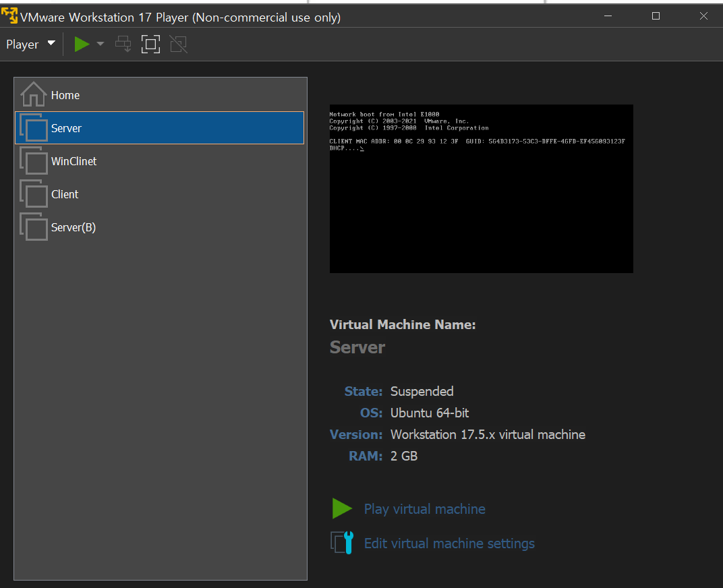Click the green power-on play toolbar icon

point(82,45)
